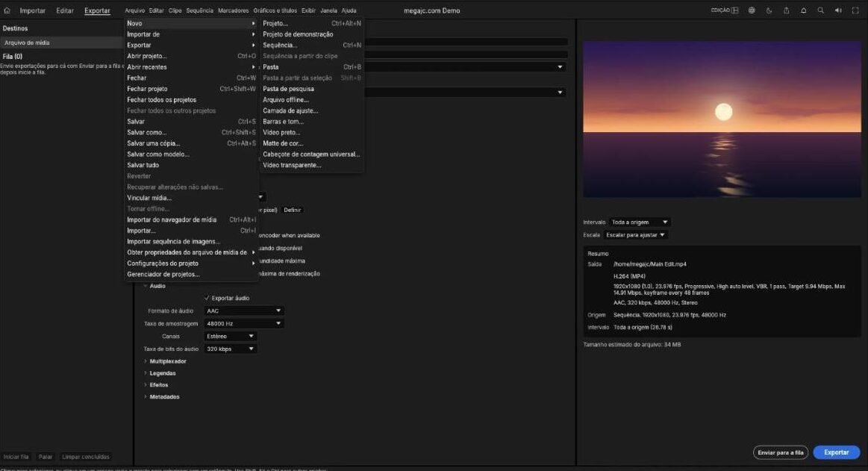Open notifications bell icon
The height and width of the screenshot is (471, 868).
[x=803, y=10]
